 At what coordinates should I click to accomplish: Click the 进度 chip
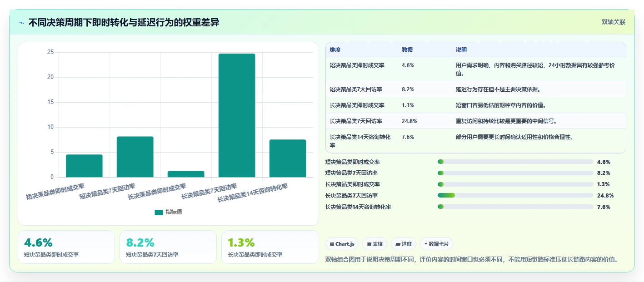pos(404,244)
